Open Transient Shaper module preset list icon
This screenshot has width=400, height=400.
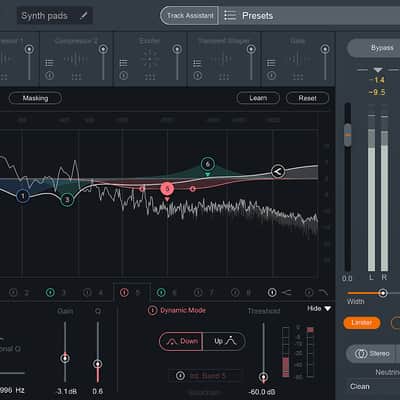tap(197, 63)
